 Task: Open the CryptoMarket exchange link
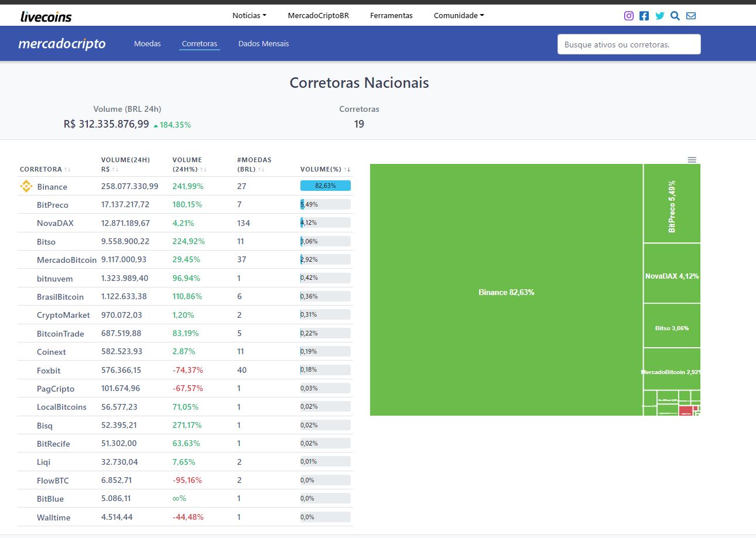coord(63,315)
